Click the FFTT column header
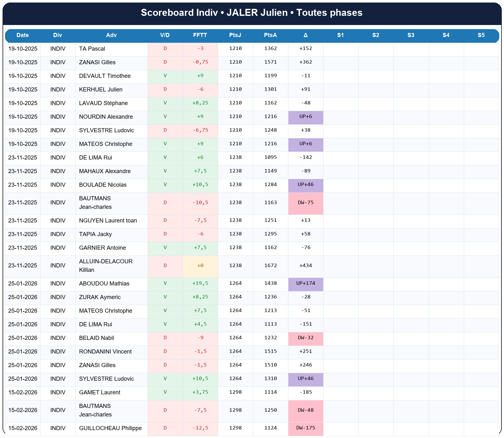The height and width of the screenshot is (438, 504). [x=200, y=35]
